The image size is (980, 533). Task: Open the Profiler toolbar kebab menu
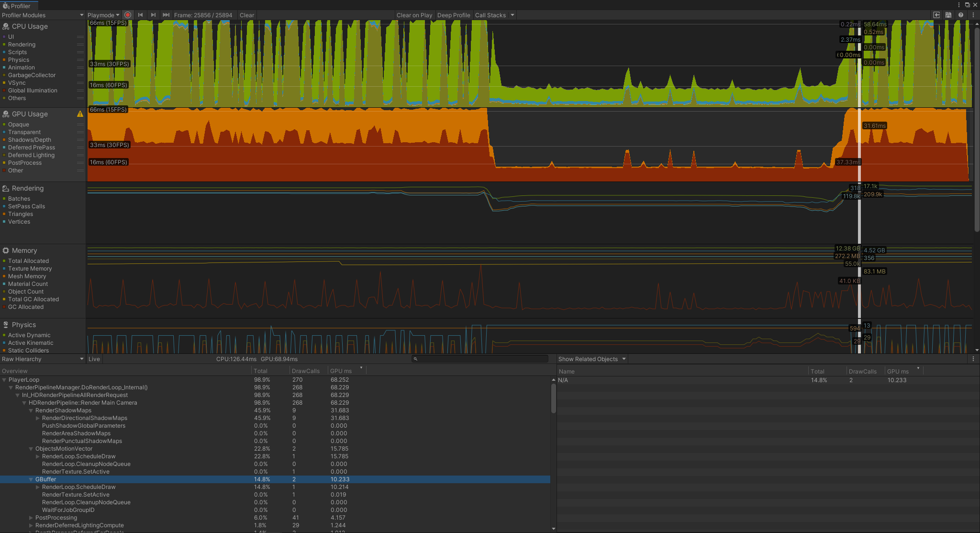click(973, 15)
